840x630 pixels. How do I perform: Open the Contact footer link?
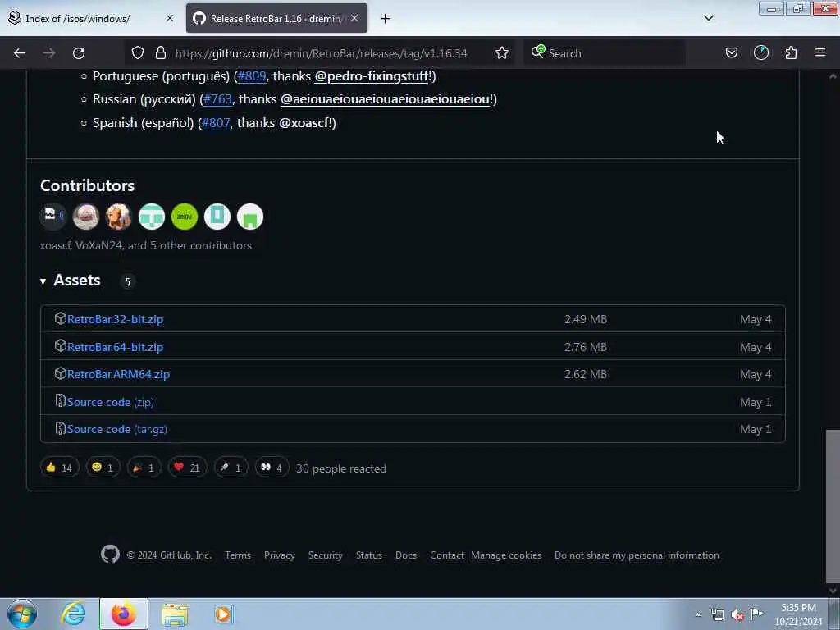click(447, 555)
